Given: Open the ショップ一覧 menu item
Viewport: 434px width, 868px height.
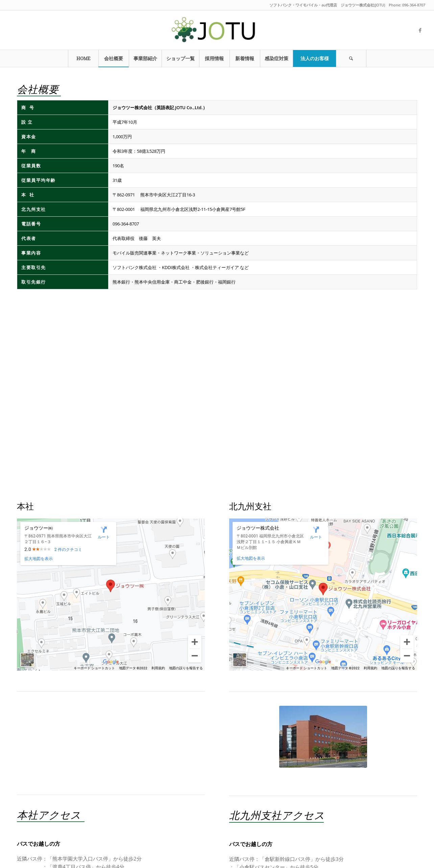Looking at the screenshot, I should pos(180,58).
